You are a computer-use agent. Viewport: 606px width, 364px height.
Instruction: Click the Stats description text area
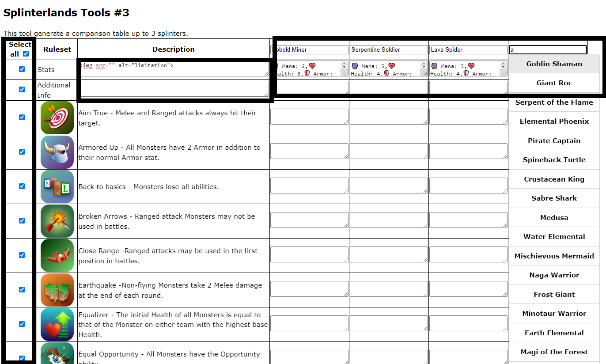pos(174,69)
